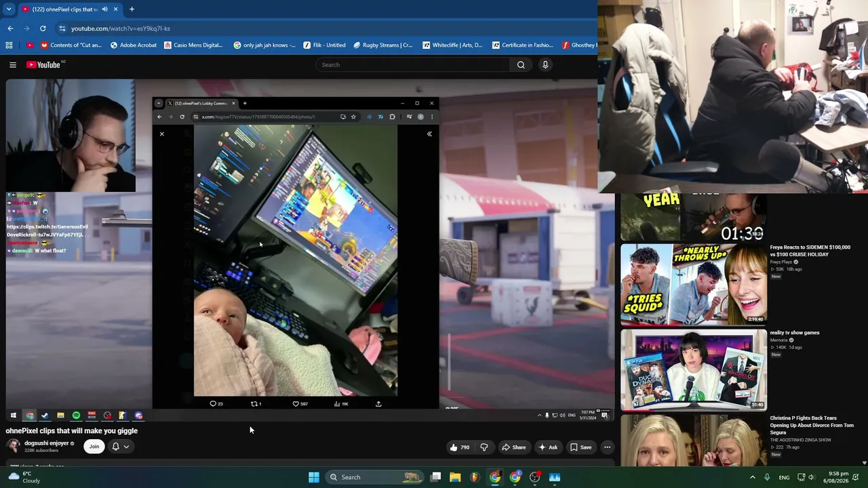Viewport: 868px width, 488px height.
Task: Click the address bar URL
Action: 121,28
